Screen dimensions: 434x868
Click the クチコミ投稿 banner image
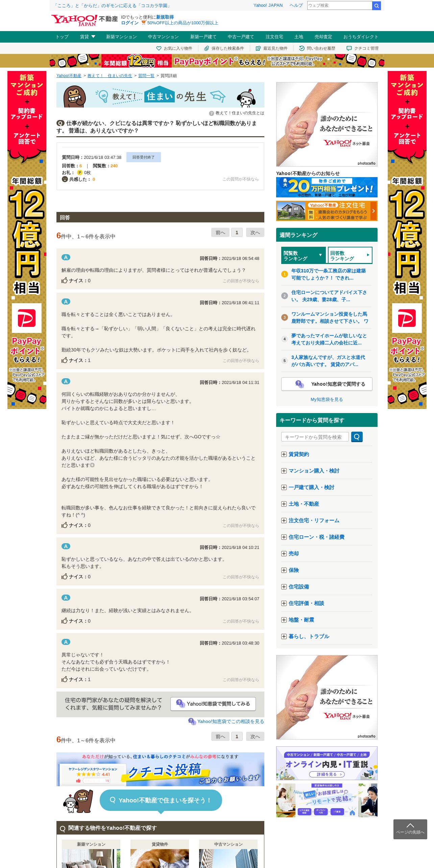point(160,769)
